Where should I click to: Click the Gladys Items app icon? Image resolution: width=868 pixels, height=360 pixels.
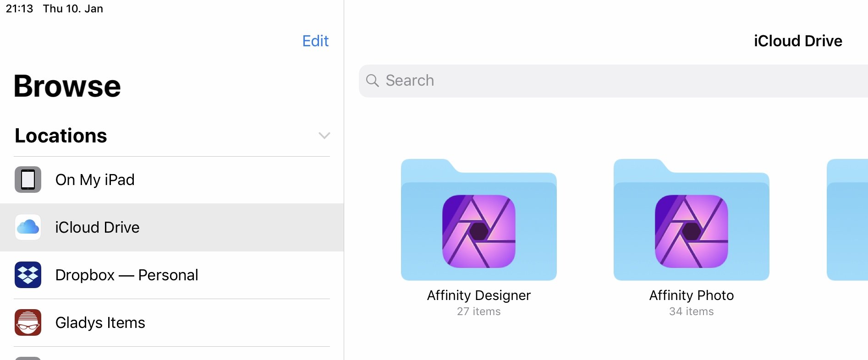[x=28, y=322]
